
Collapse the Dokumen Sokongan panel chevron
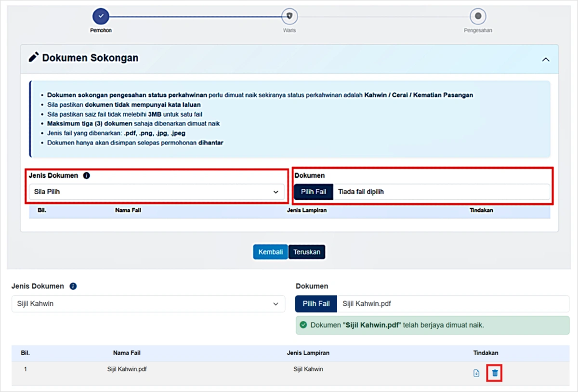[x=546, y=59]
